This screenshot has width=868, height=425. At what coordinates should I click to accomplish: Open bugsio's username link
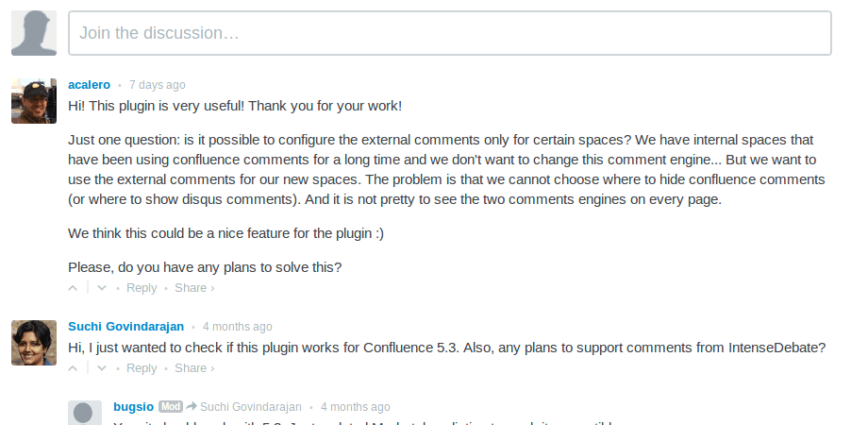(133, 407)
